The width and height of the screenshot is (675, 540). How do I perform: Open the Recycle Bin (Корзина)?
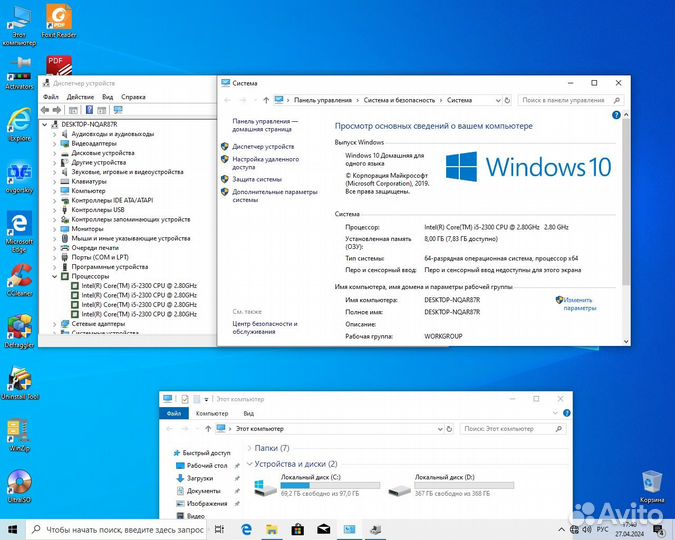click(x=652, y=487)
